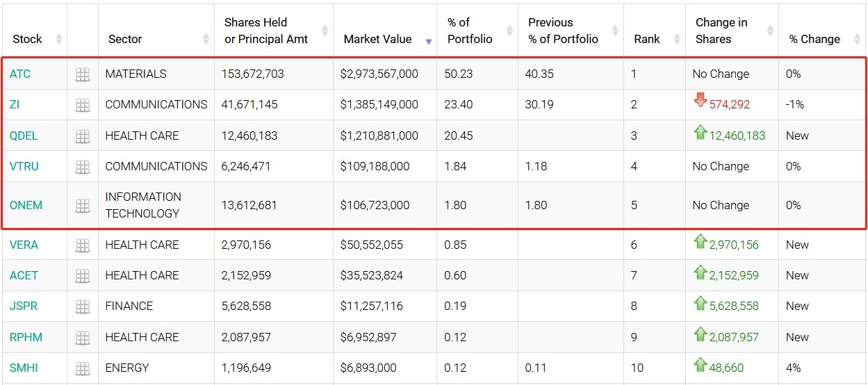Screen dimensions: 868x385
Task: Click the grid icon beside ONEM
Action: pyautogui.click(x=83, y=206)
